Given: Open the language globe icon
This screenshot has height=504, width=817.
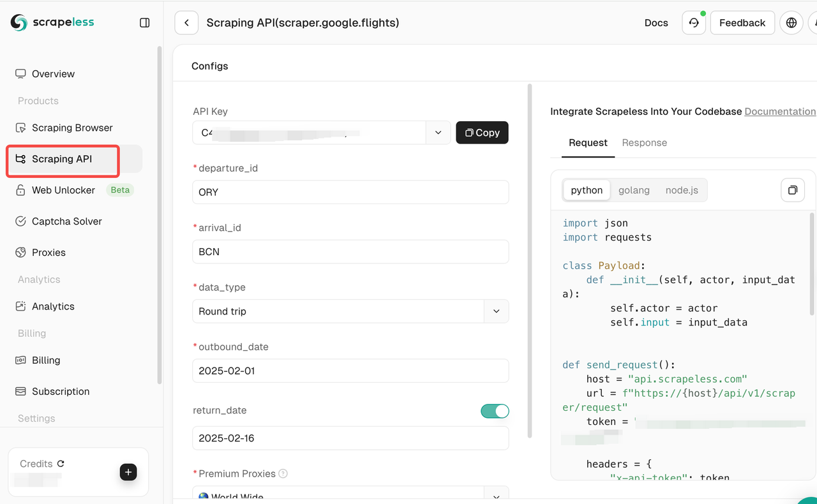Looking at the screenshot, I should (791, 22).
